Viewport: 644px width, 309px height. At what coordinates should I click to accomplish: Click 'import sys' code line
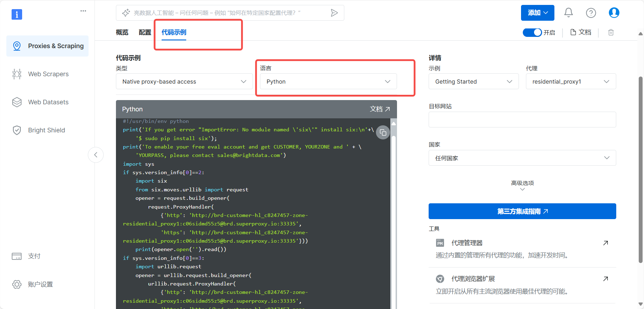point(138,164)
